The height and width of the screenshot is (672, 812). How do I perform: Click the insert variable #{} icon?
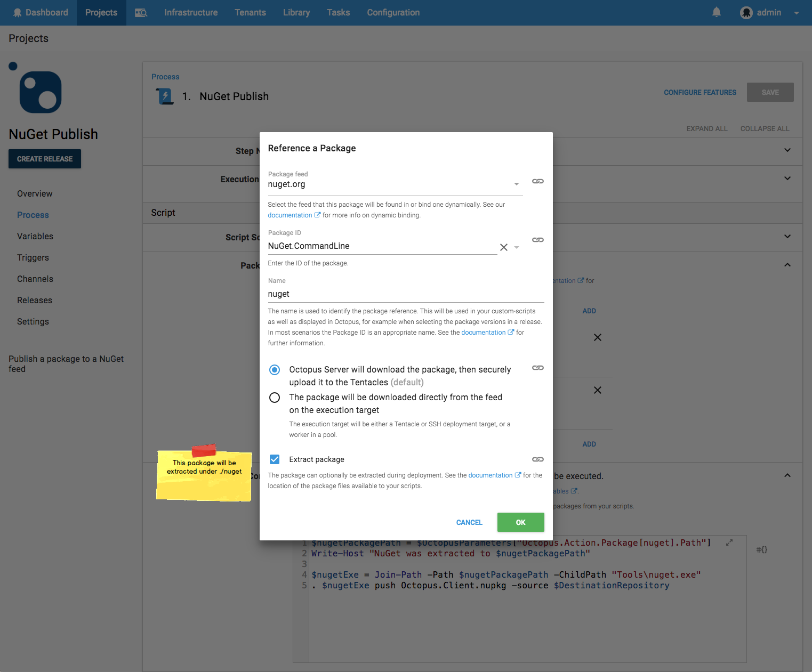click(x=762, y=549)
